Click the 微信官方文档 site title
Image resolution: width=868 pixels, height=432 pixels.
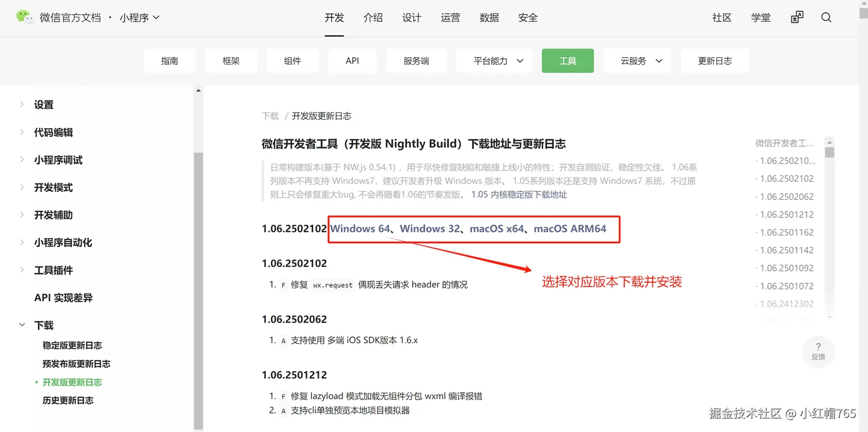click(70, 17)
